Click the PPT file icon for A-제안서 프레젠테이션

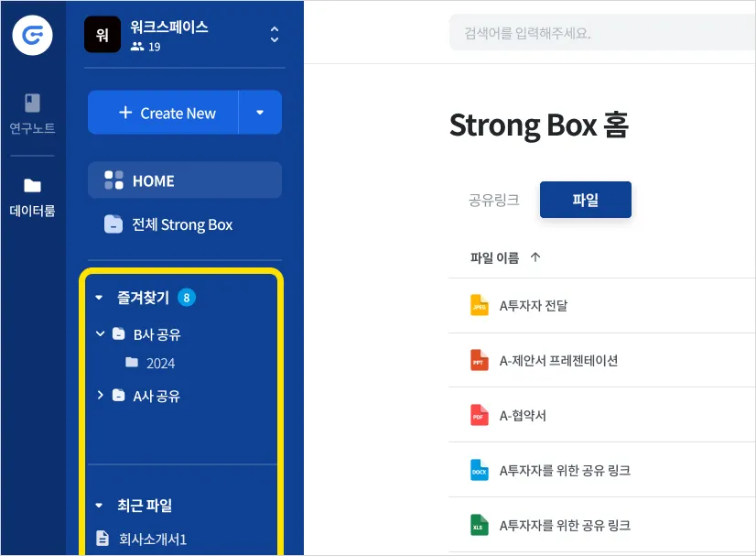479,360
